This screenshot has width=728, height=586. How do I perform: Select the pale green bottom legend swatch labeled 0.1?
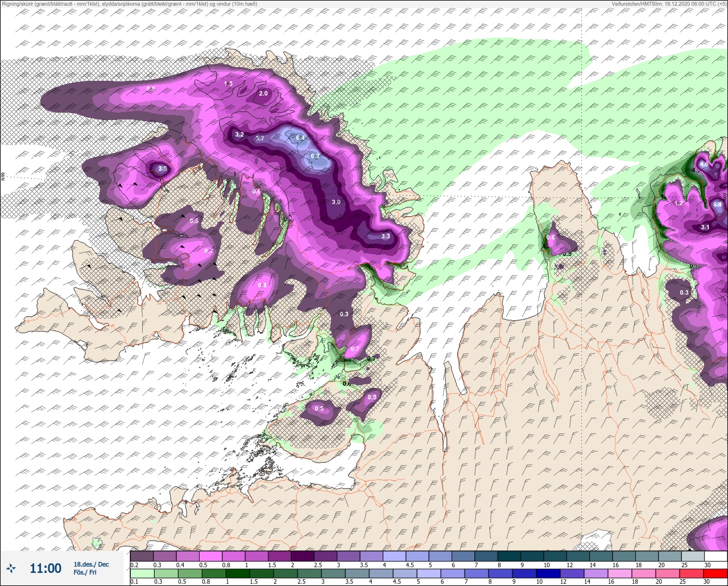(x=142, y=573)
